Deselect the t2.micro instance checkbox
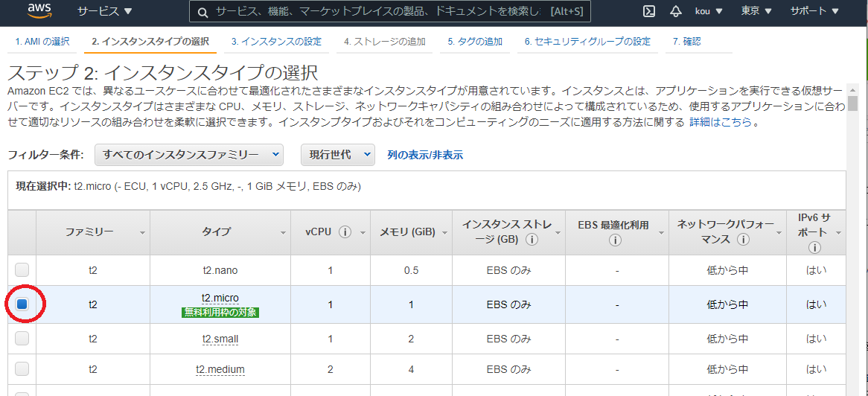This screenshot has height=396, width=868. [22, 304]
